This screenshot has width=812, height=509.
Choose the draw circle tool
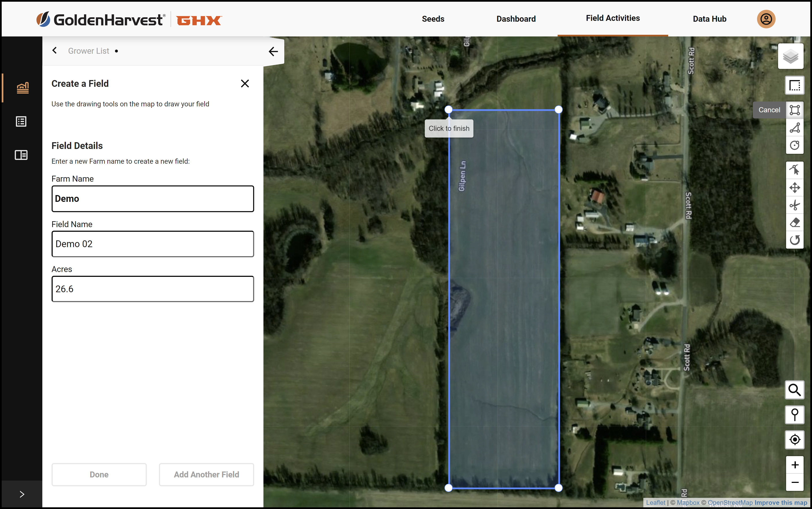click(795, 145)
